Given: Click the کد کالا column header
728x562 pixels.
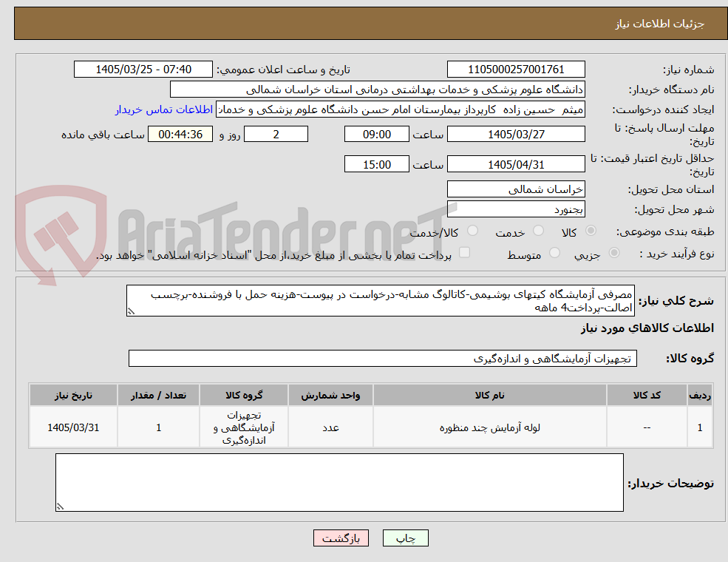Looking at the screenshot, I should pyautogui.click(x=647, y=396).
